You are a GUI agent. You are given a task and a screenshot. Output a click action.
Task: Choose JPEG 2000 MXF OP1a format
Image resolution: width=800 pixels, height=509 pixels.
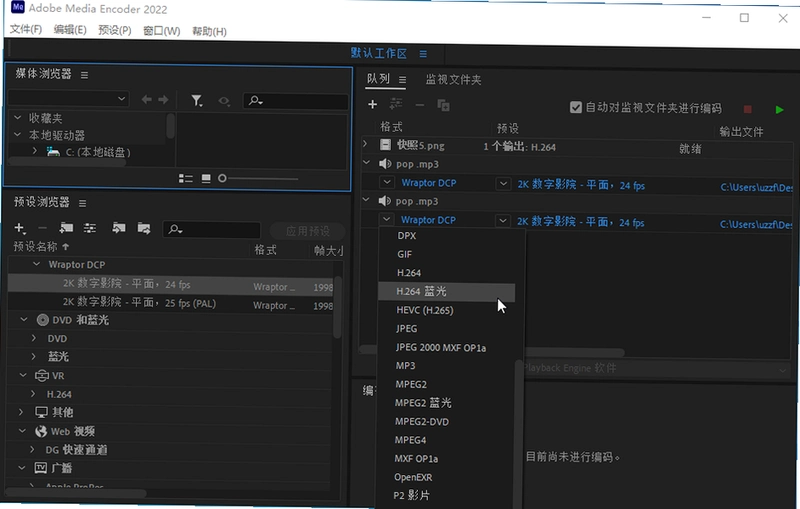tap(440, 348)
